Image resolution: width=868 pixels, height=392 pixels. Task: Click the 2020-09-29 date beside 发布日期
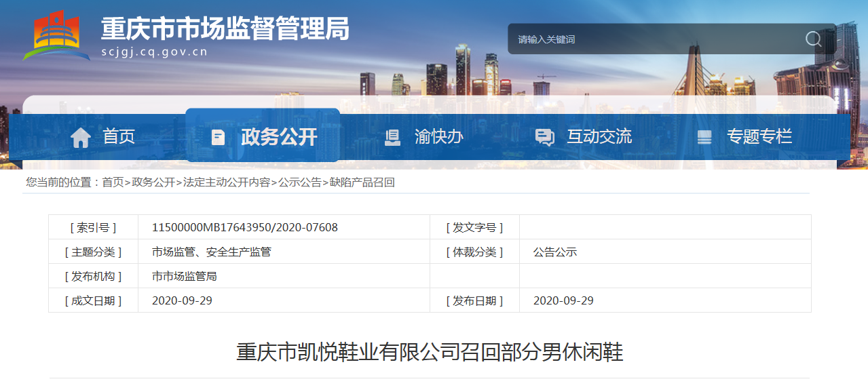563,300
